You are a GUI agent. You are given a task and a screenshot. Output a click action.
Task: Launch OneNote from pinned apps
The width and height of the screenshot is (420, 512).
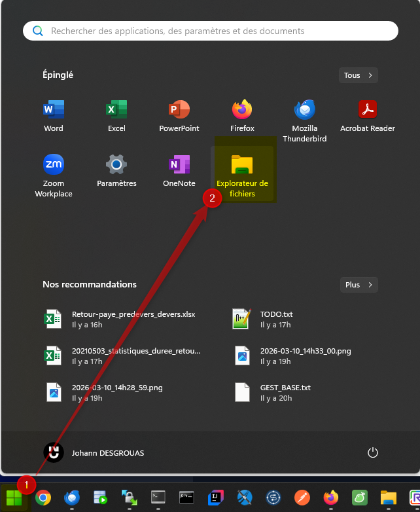(179, 172)
